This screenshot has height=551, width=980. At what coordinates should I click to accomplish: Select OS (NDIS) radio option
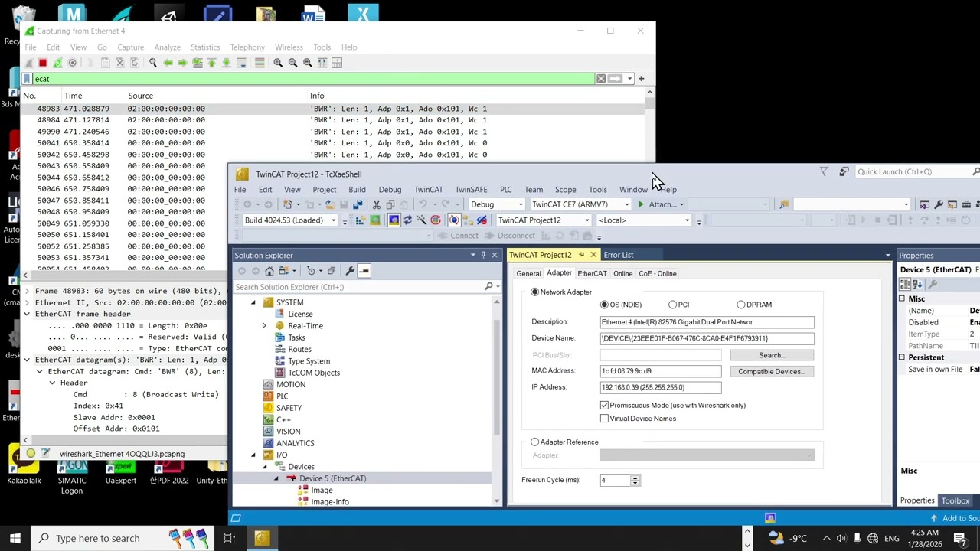[605, 305]
